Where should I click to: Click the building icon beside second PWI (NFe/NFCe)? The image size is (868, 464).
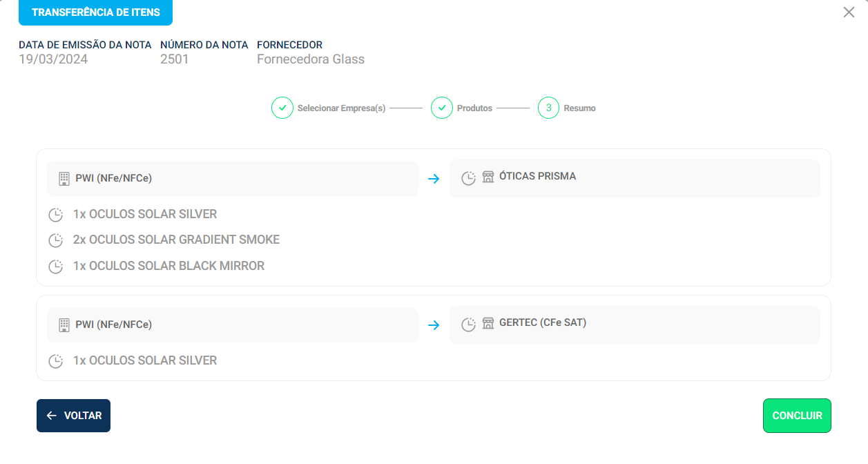64,325
